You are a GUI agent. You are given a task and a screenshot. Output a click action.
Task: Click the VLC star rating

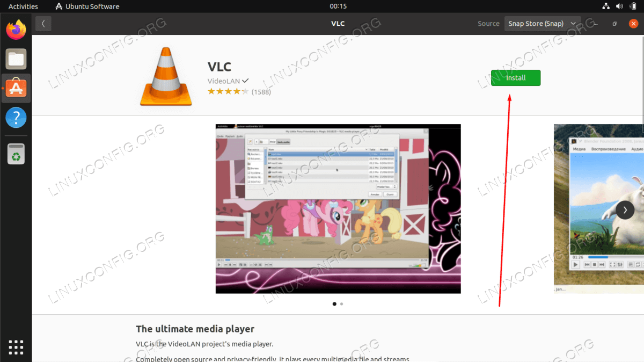[228, 92]
